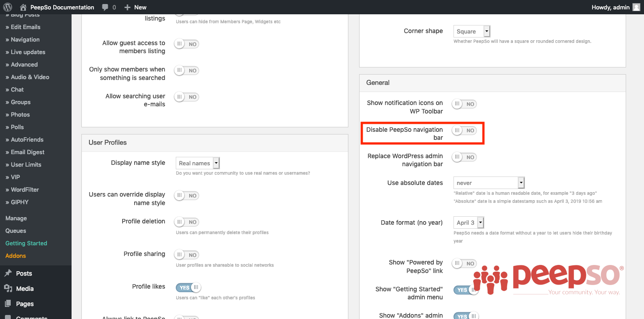Enable Profile sharing switch
The height and width of the screenshot is (319, 644).
[x=186, y=255]
